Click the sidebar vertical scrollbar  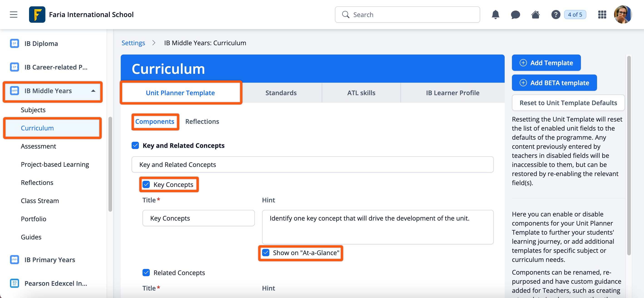(110, 164)
